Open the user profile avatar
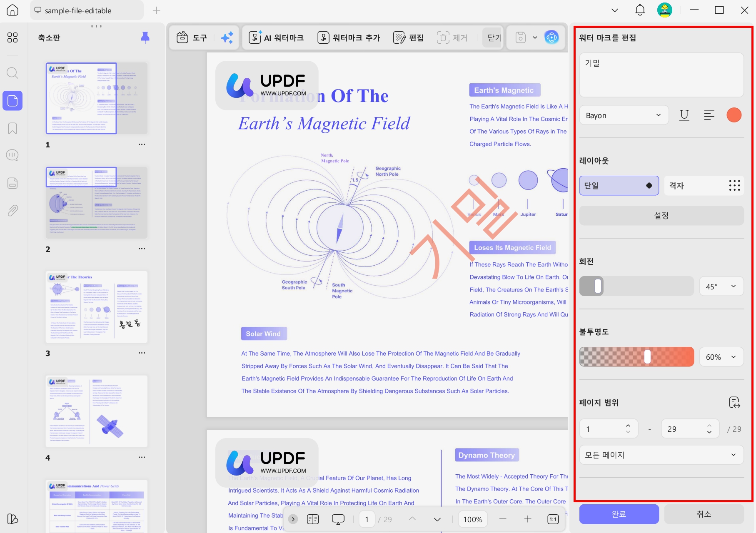Screen dimensions: 756x533 pyautogui.click(x=665, y=10)
